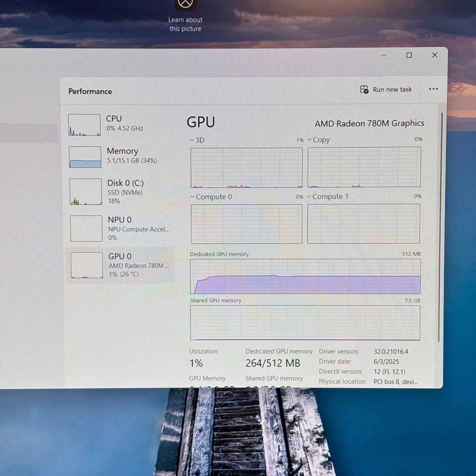Click the Run new task button
Image resolution: width=476 pixels, height=476 pixels.
tap(386, 90)
